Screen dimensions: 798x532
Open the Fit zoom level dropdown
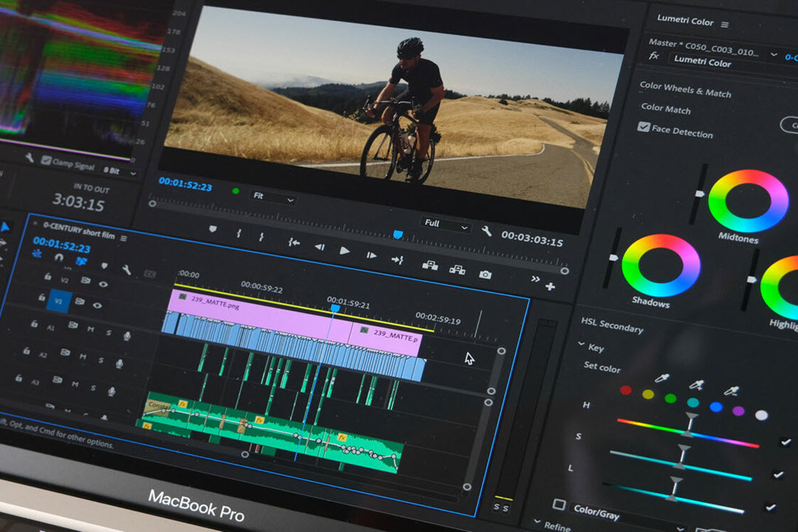[273, 199]
